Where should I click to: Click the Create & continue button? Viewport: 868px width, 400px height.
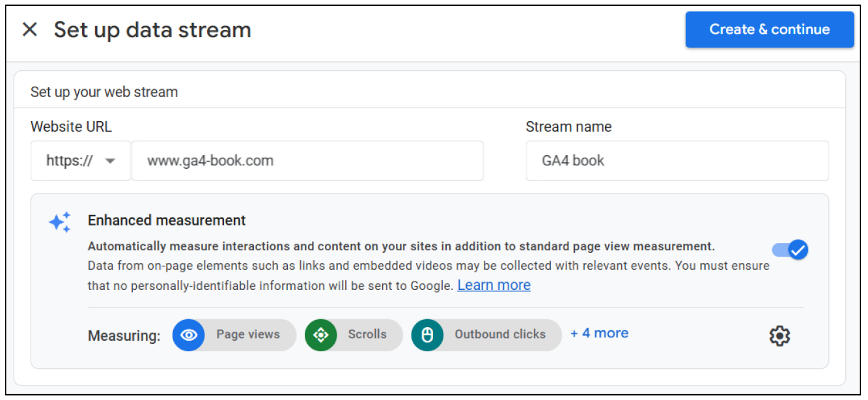770,29
